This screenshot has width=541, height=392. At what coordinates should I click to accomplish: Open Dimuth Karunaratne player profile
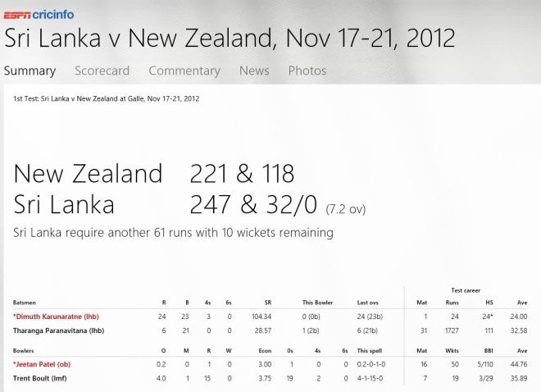(x=56, y=317)
